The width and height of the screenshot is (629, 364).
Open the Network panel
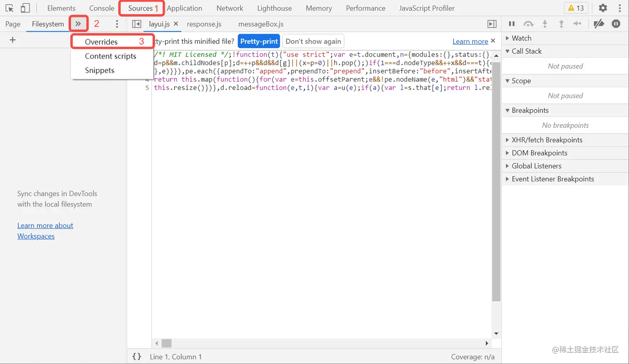230,8
